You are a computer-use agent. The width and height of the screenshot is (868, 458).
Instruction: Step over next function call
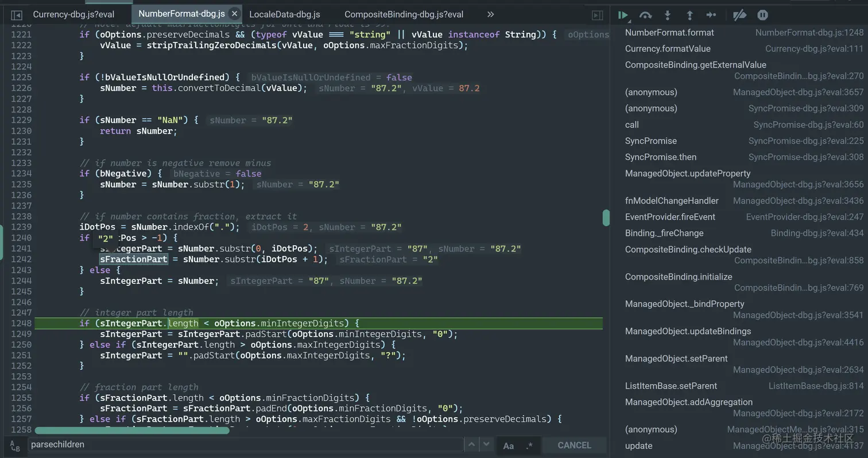(x=645, y=15)
